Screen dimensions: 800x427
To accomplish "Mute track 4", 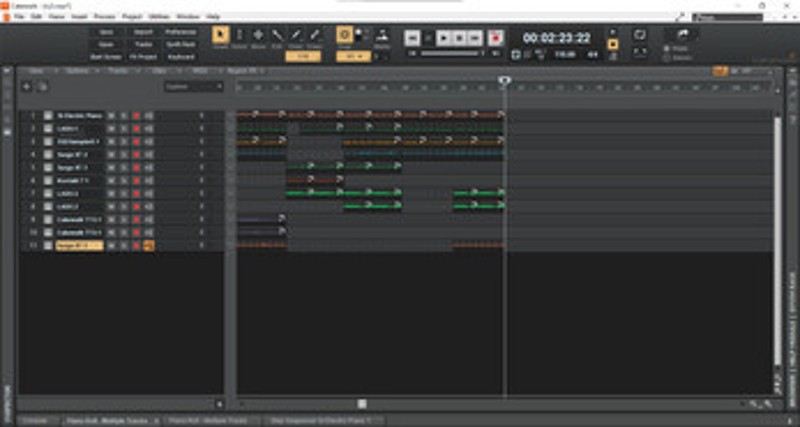I will pos(111,155).
